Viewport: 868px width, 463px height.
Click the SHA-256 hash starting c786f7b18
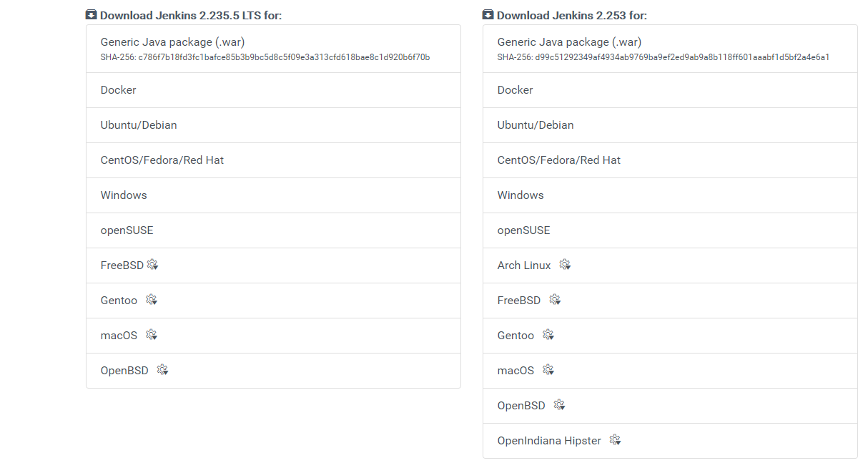pyautogui.click(x=284, y=57)
